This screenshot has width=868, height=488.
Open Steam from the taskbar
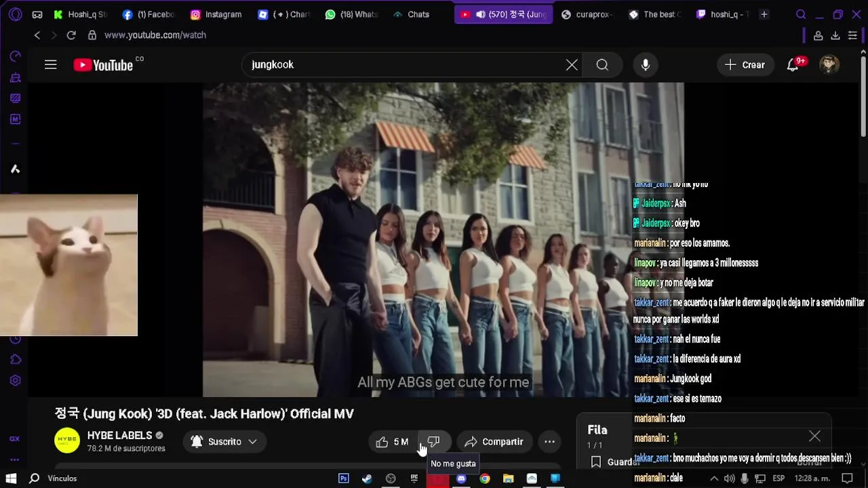[x=367, y=479]
